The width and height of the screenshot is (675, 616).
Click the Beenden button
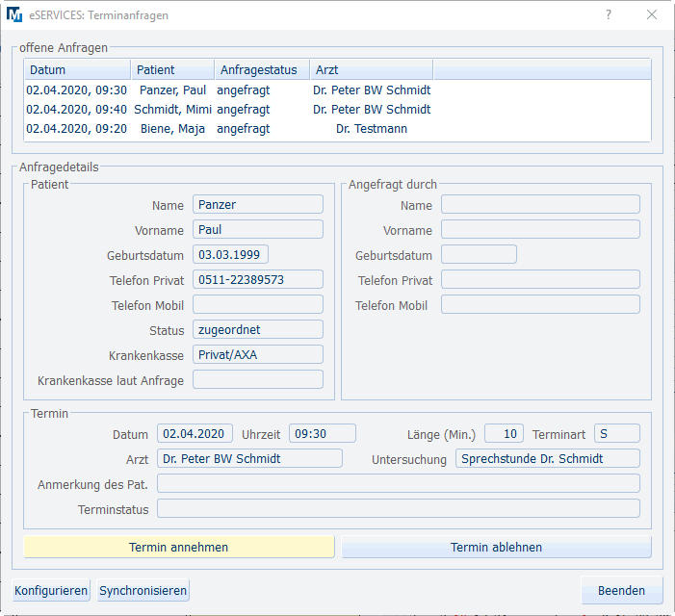pos(622,590)
